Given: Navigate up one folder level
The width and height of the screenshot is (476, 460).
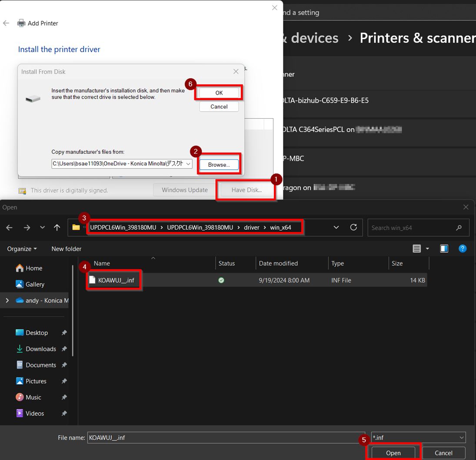Looking at the screenshot, I should coord(57,228).
